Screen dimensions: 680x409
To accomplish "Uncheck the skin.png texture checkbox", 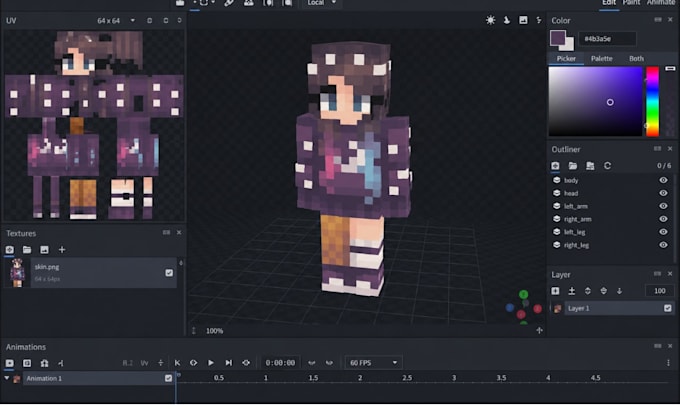I will pos(169,273).
